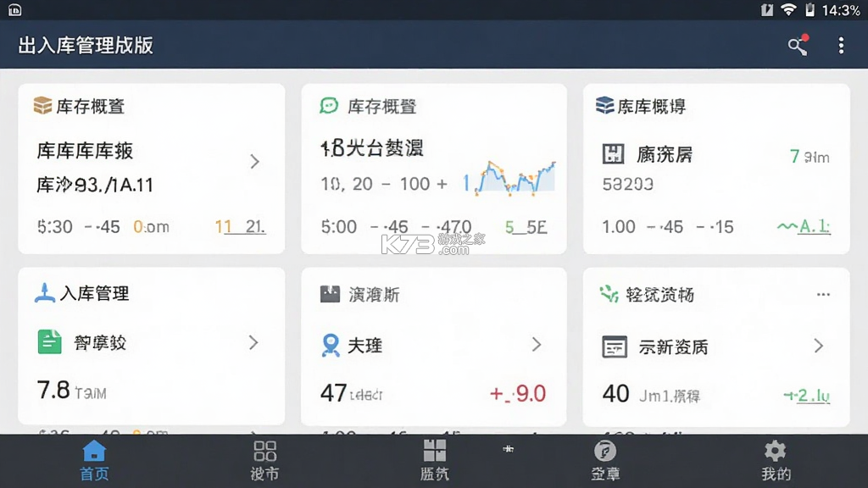Click the 5:30 time in first card
This screenshot has height=488, width=868.
click(55, 227)
